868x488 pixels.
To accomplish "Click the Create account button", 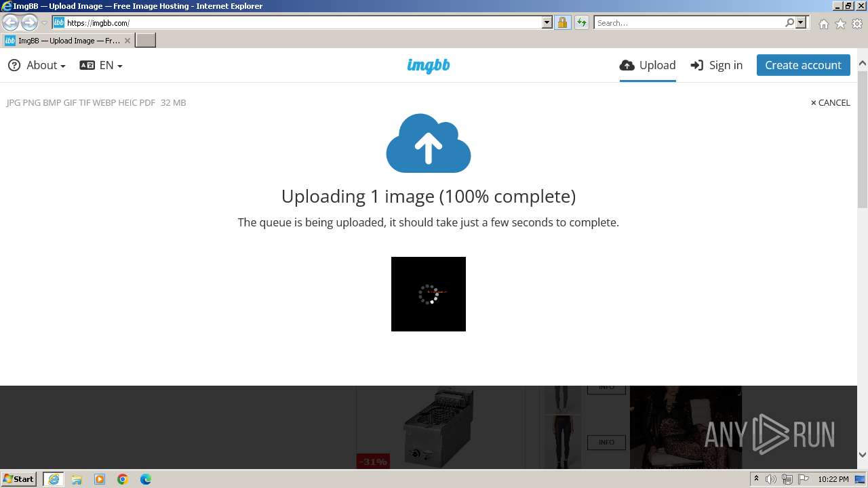I will (x=803, y=65).
